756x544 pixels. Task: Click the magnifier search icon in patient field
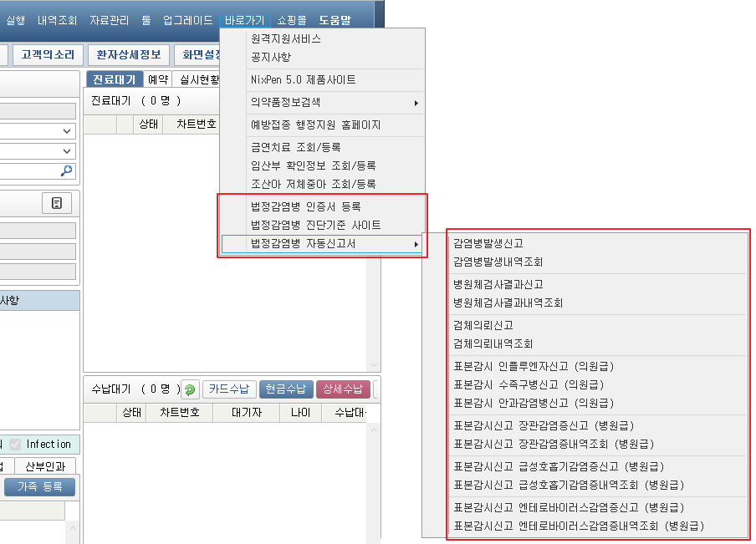66,170
